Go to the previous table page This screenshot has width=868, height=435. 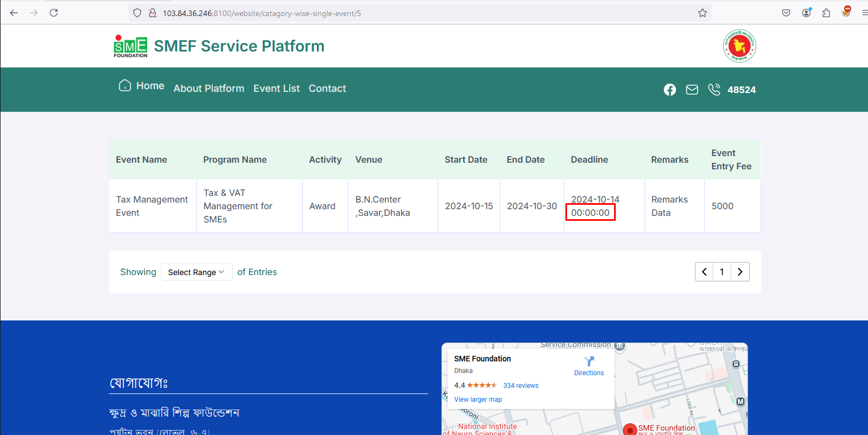pyautogui.click(x=704, y=272)
